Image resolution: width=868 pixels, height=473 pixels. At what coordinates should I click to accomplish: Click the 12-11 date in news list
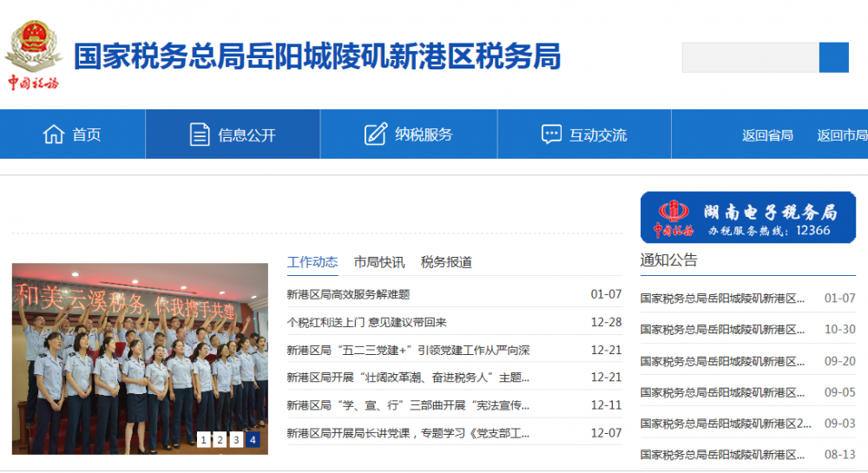606,405
